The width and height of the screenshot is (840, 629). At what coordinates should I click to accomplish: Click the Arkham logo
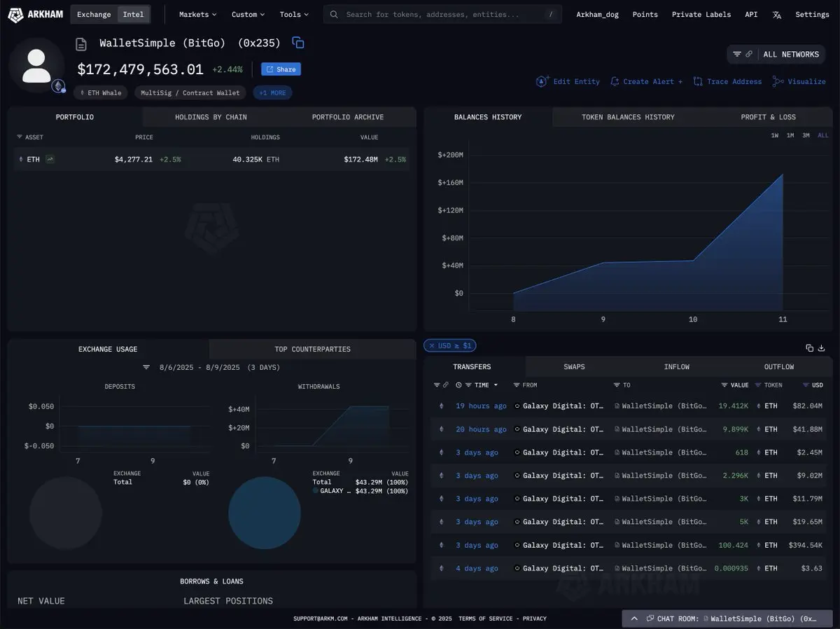click(x=35, y=14)
